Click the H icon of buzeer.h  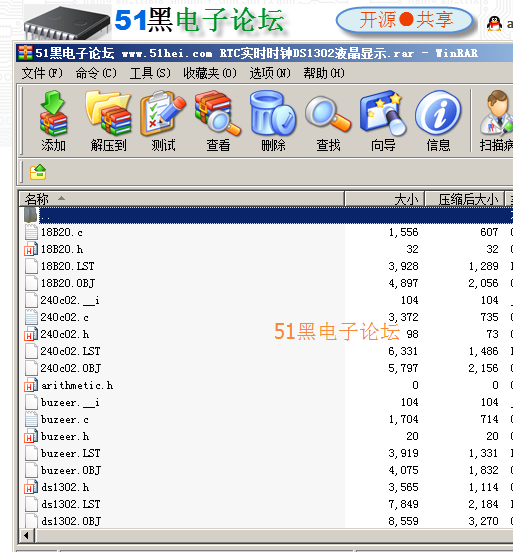point(31,436)
